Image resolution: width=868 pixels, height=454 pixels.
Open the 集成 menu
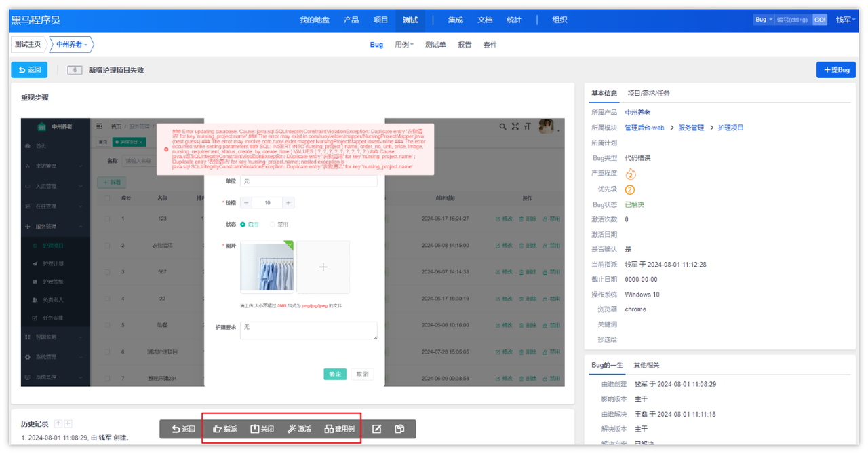456,20
